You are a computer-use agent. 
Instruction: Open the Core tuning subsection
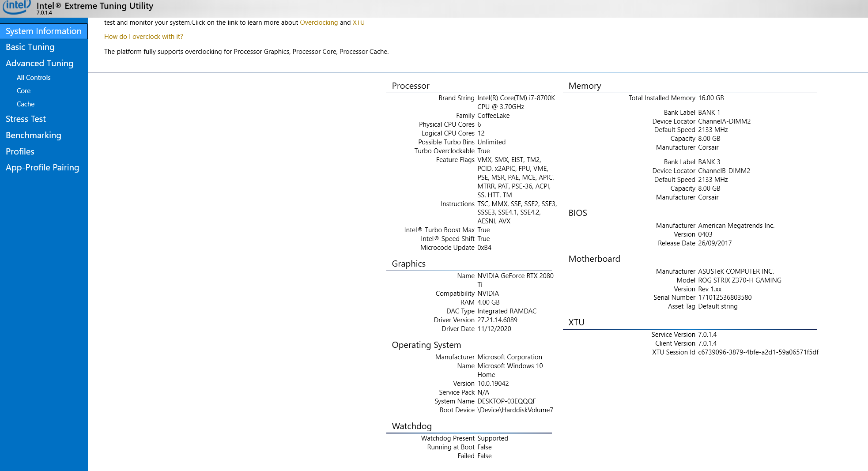click(23, 91)
